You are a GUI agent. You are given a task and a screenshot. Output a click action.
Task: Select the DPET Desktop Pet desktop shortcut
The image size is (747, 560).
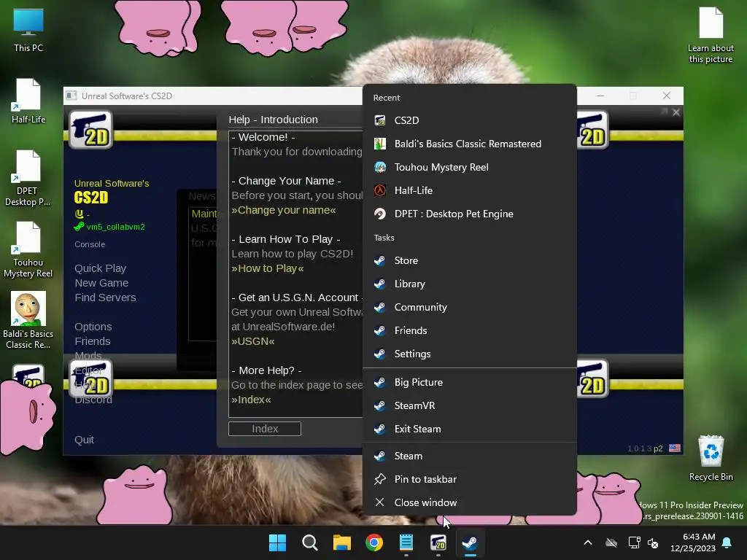[28, 178]
